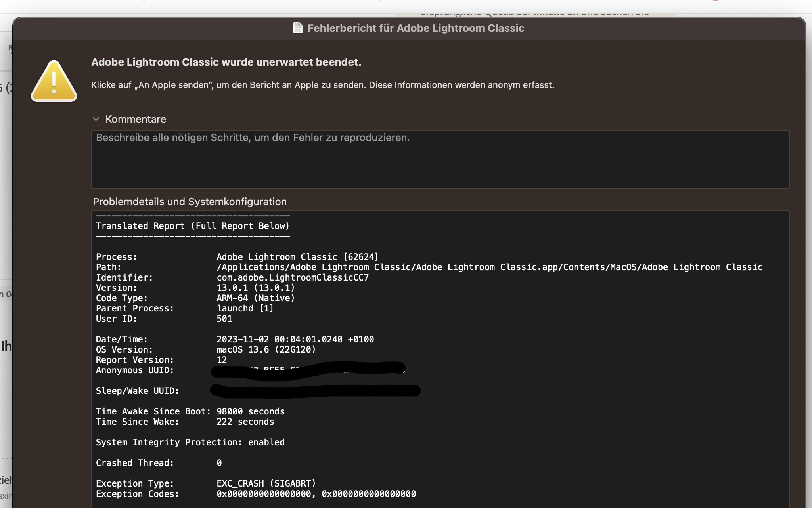Click the instruction sentence mentioning "An Apple senden"
Viewport: 812px width, 508px height.
(x=322, y=85)
